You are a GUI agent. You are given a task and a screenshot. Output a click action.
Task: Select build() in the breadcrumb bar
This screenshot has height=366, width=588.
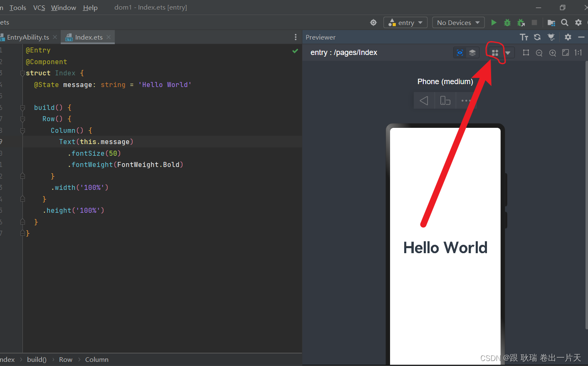tap(37, 359)
